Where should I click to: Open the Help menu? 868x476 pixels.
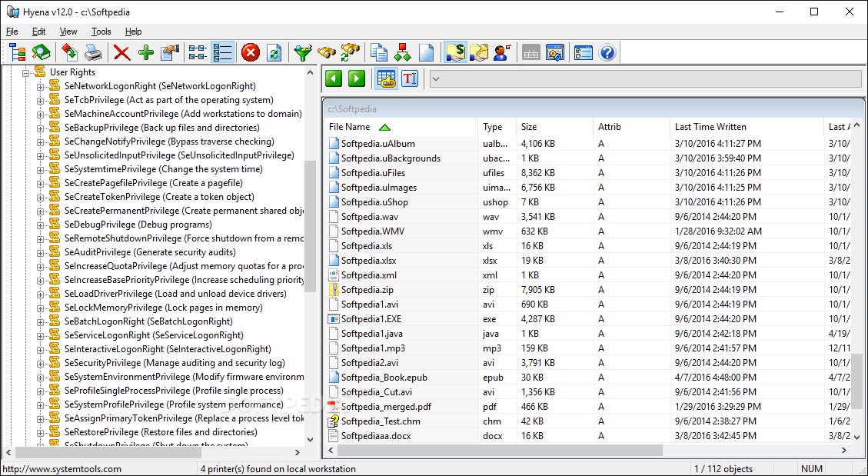tap(134, 32)
